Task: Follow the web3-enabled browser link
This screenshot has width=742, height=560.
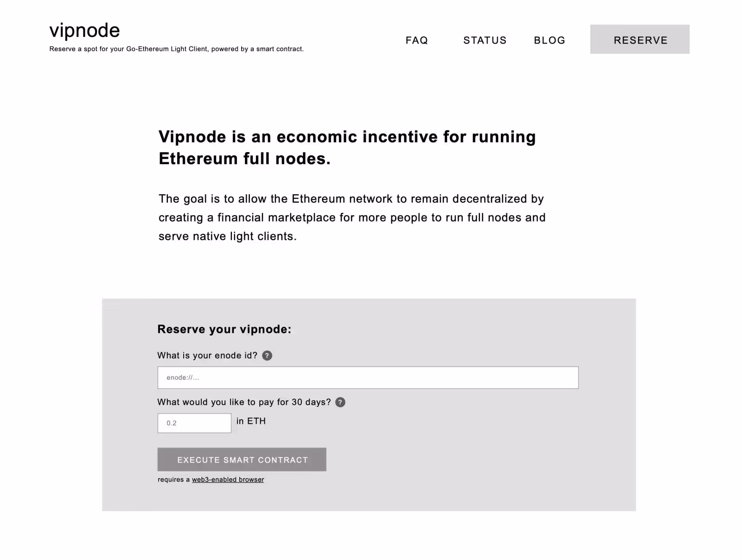Action: pos(228,479)
